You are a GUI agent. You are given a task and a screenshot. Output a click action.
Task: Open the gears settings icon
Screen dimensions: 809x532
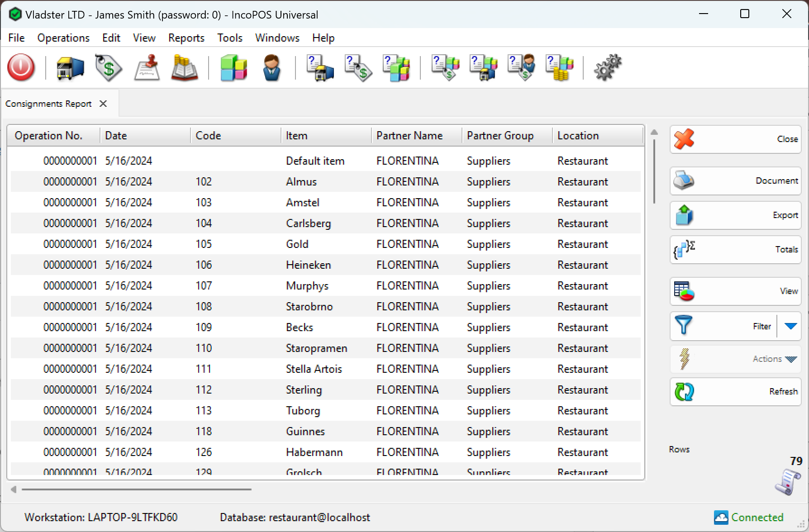point(608,68)
